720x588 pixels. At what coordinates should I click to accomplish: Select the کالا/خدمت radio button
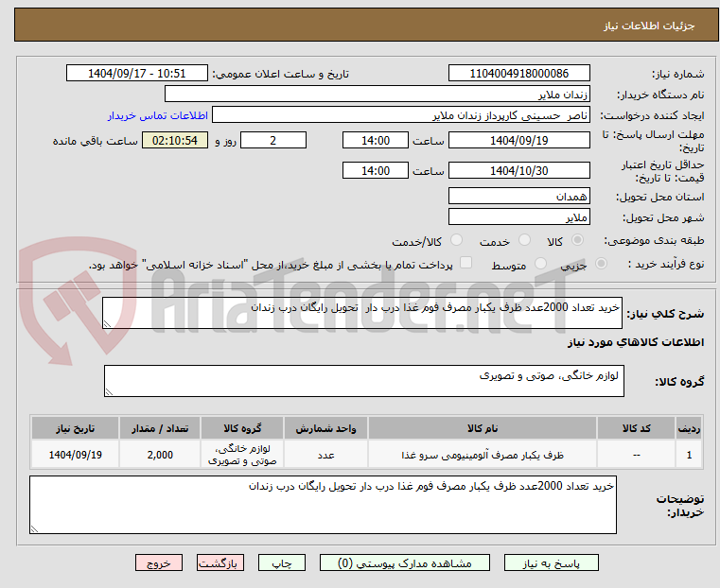456,240
